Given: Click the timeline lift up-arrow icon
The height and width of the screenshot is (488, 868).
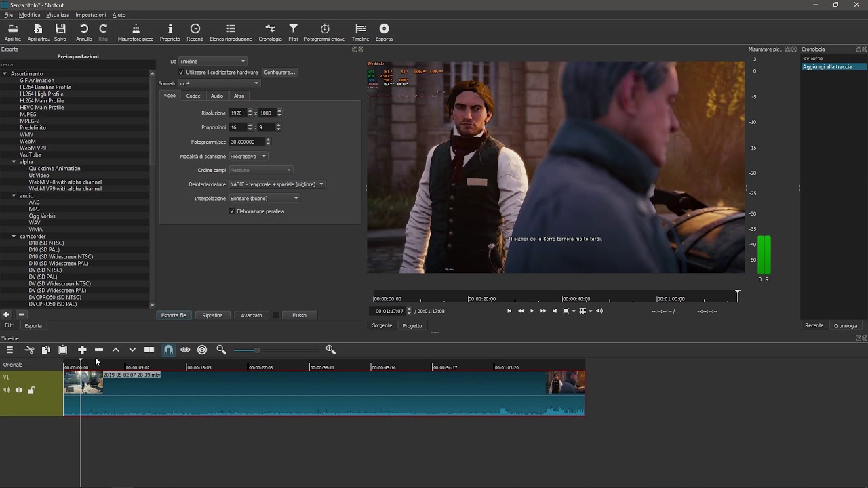Looking at the screenshot, I should [x=116, y=350].
